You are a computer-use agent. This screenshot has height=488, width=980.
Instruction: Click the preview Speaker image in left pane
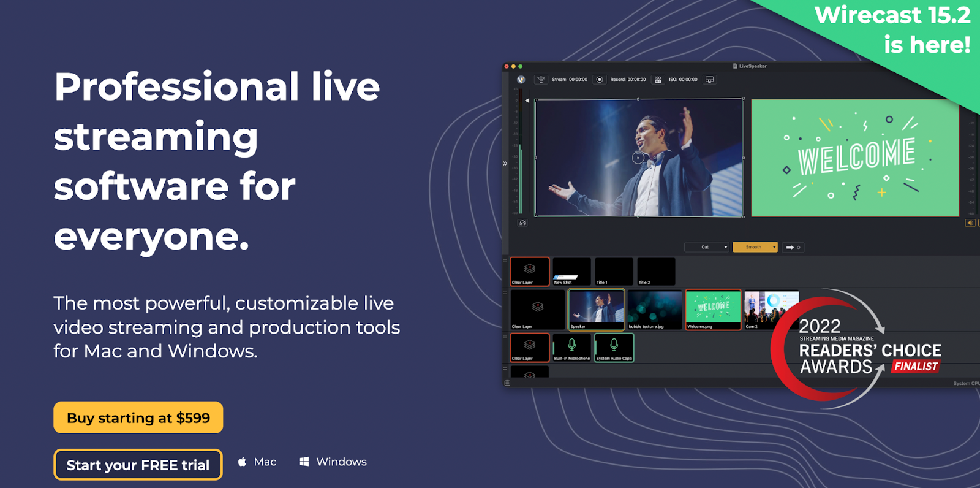point(639,158)
